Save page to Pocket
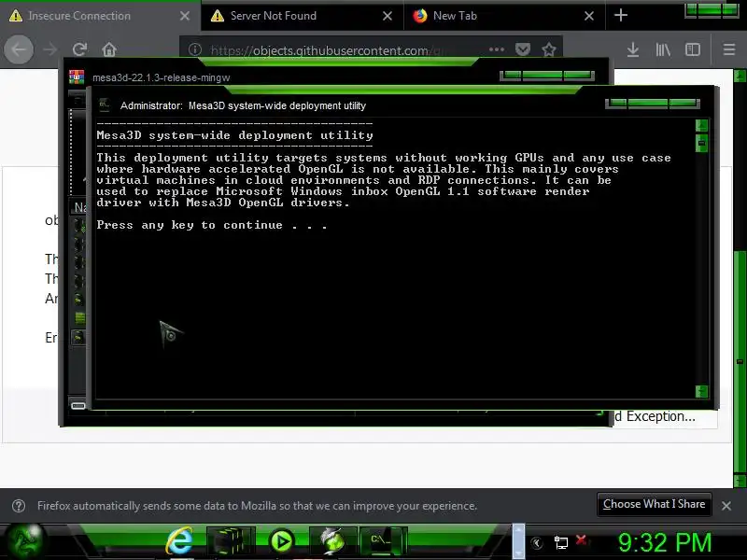This screenshot has height=560, width=747. 523,49
